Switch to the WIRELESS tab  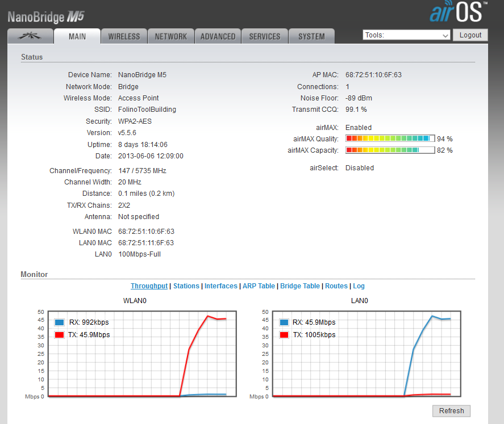coord(124,36)
